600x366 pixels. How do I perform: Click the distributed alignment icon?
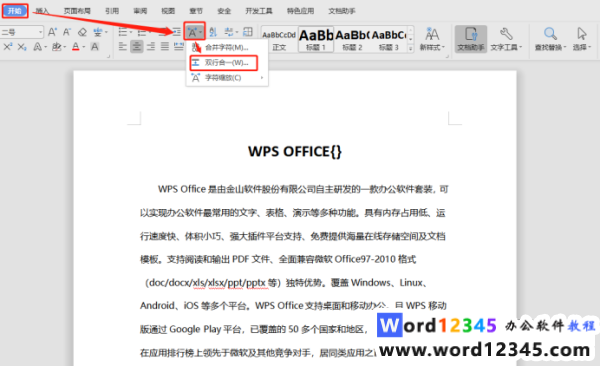[178, 47]
